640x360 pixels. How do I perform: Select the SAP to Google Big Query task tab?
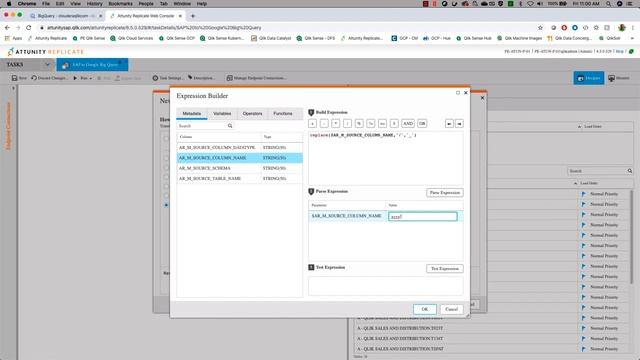coord(92,64)
